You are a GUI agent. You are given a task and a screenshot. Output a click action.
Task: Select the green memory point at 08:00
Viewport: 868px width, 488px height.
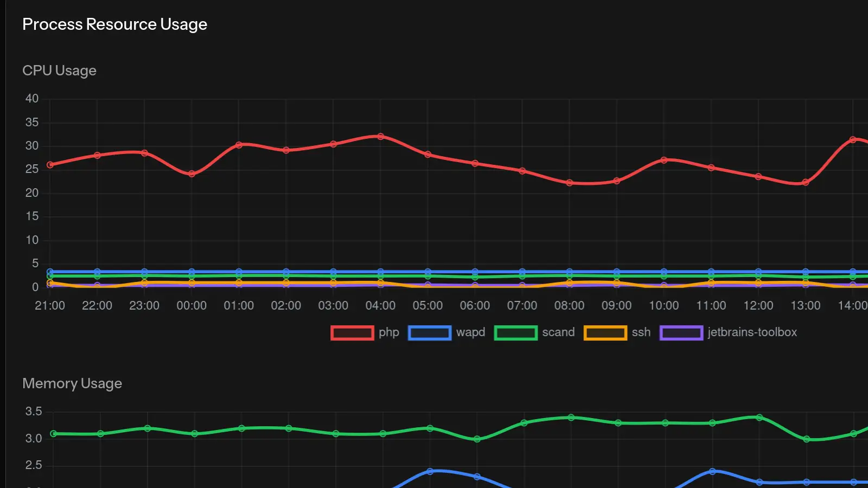click(569, 417)
